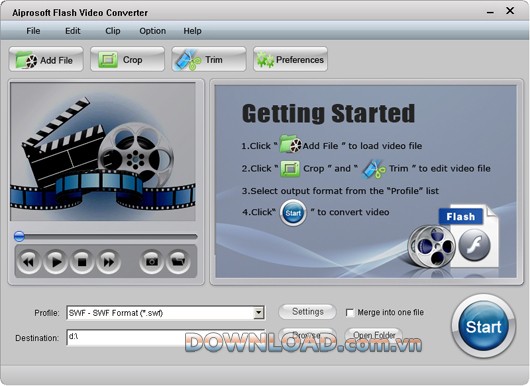The image size is (530, 386).
Task: Open Preferences from the toolbar
Action: tap(290, 59)
